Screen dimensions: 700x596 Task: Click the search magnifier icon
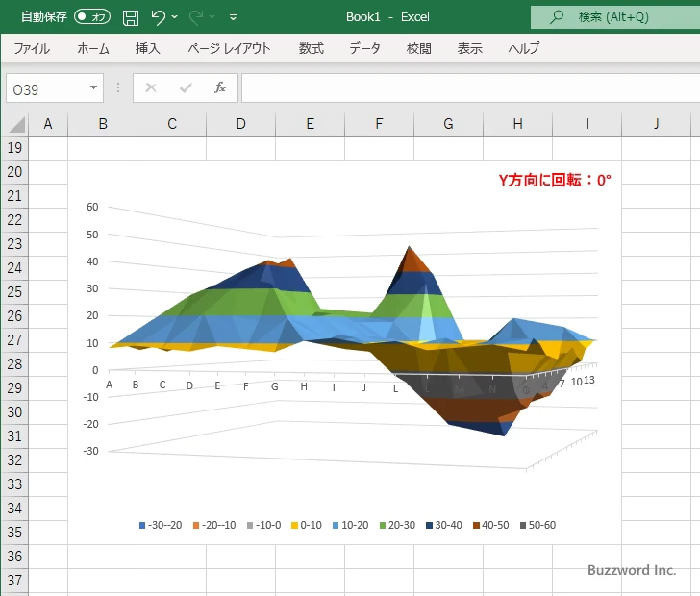(x=556, y=17)
